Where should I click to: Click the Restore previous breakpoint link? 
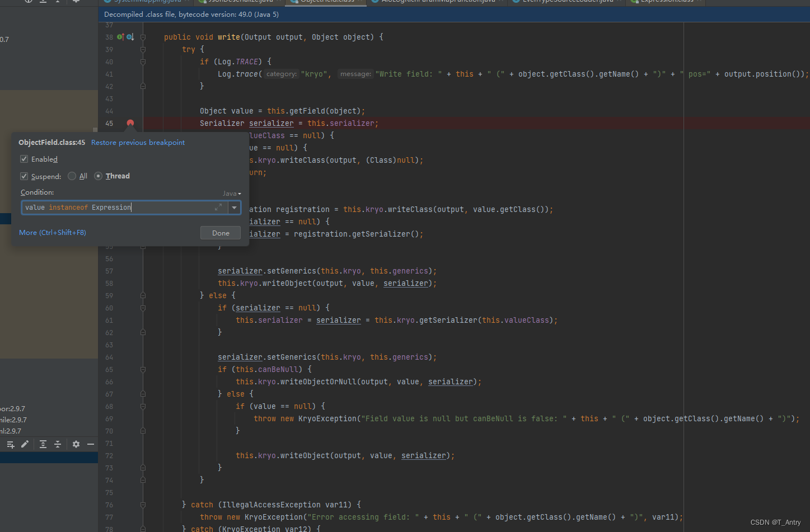tap(138, 143)
